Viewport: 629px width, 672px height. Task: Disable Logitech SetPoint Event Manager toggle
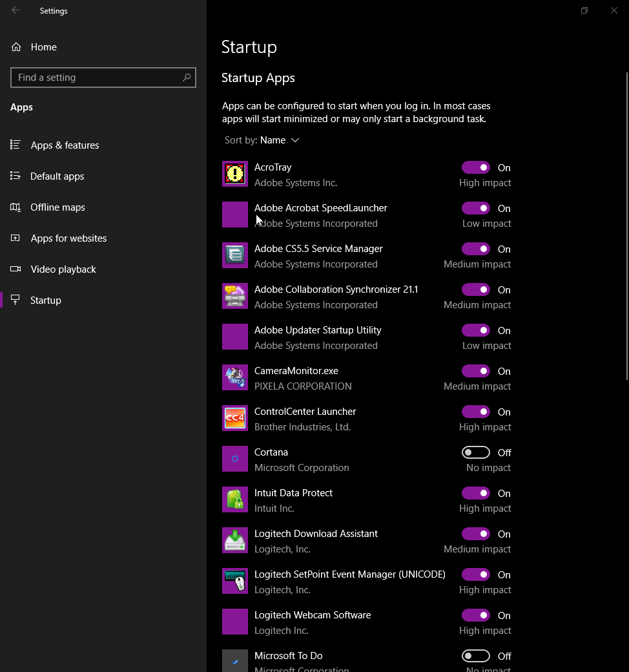[475, 574]
